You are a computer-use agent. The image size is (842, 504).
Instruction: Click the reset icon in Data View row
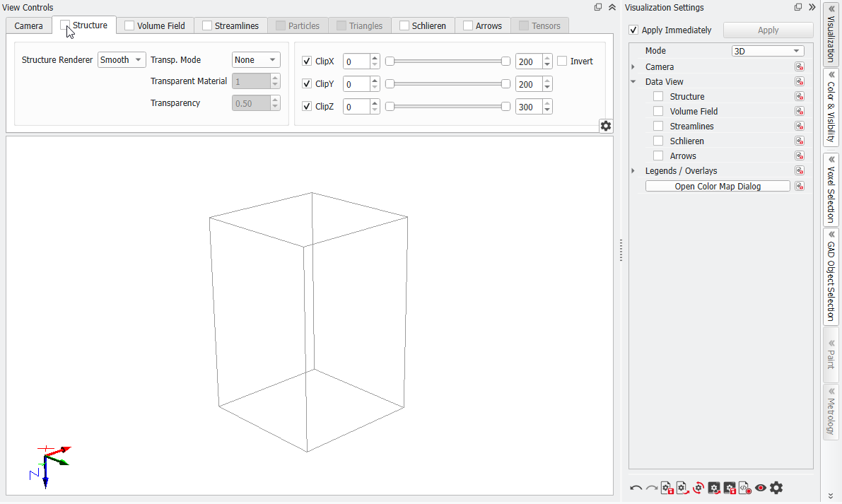(x=800, y=81)
